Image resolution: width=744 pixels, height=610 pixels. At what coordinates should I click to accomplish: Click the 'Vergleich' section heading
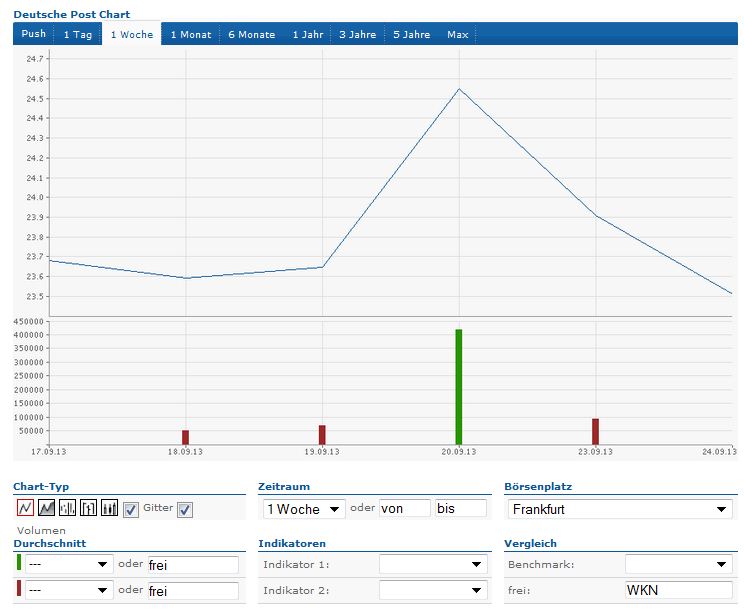530,544
